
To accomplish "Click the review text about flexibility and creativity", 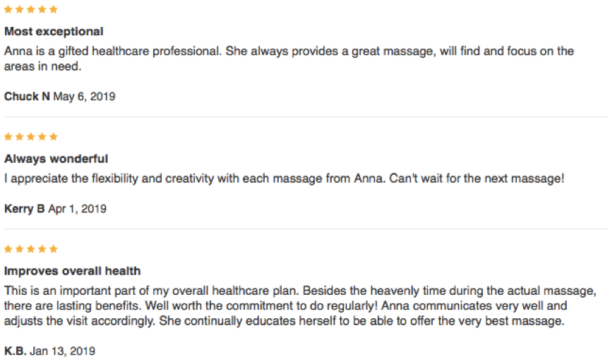I will (x=282, y=178).
